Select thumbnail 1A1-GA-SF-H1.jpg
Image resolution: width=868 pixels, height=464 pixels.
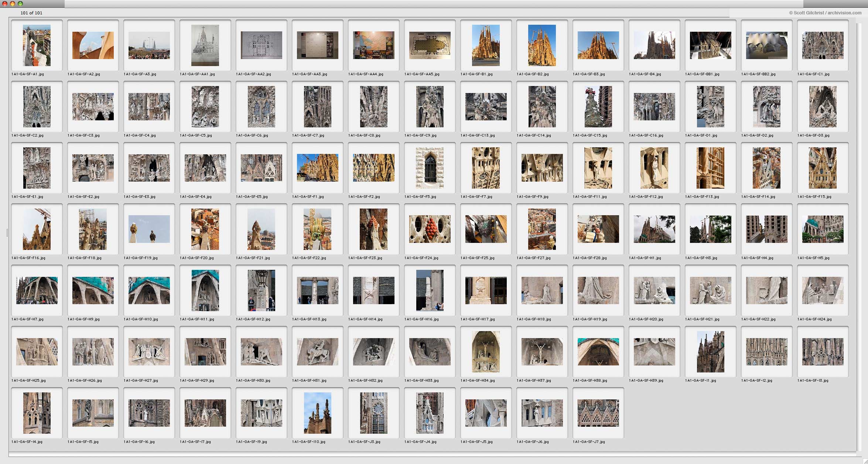pyautogui.click(x=654, y=229)
